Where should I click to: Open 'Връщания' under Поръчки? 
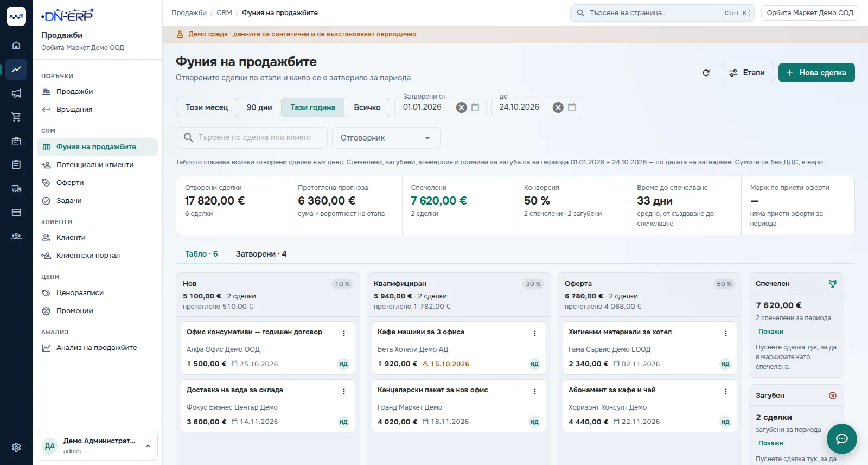tap(97, 110)
